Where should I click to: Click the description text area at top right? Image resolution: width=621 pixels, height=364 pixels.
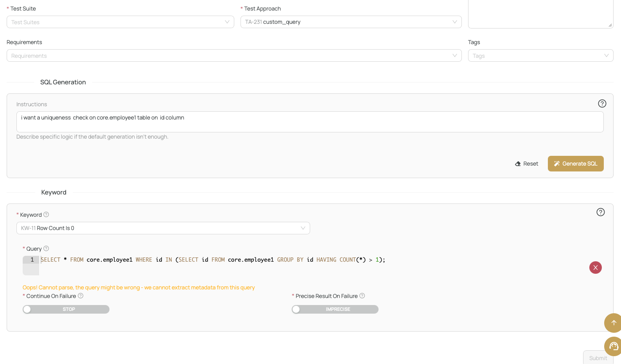(541, 14)
